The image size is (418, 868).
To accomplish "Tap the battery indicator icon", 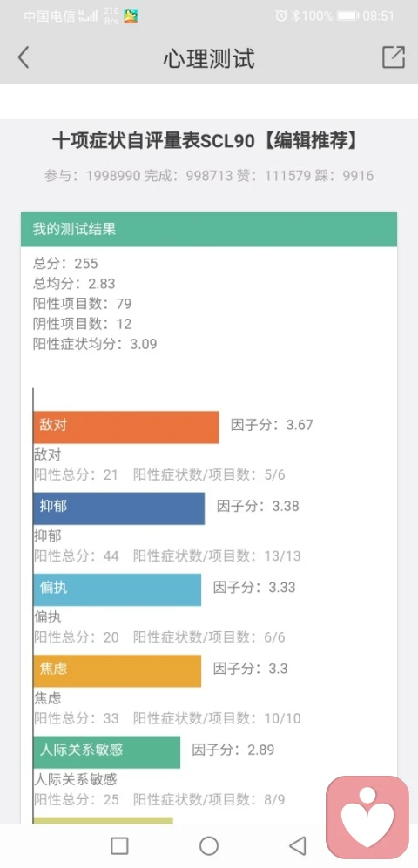I will point(347,16).
